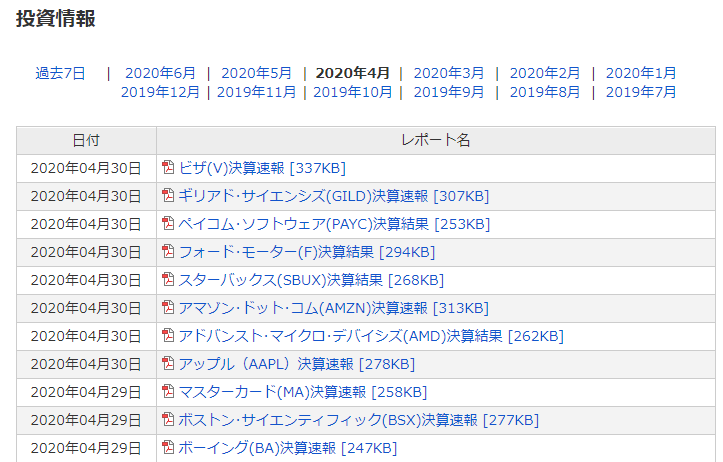Switch to 2020年2月 reports

(x=545, y=73)
